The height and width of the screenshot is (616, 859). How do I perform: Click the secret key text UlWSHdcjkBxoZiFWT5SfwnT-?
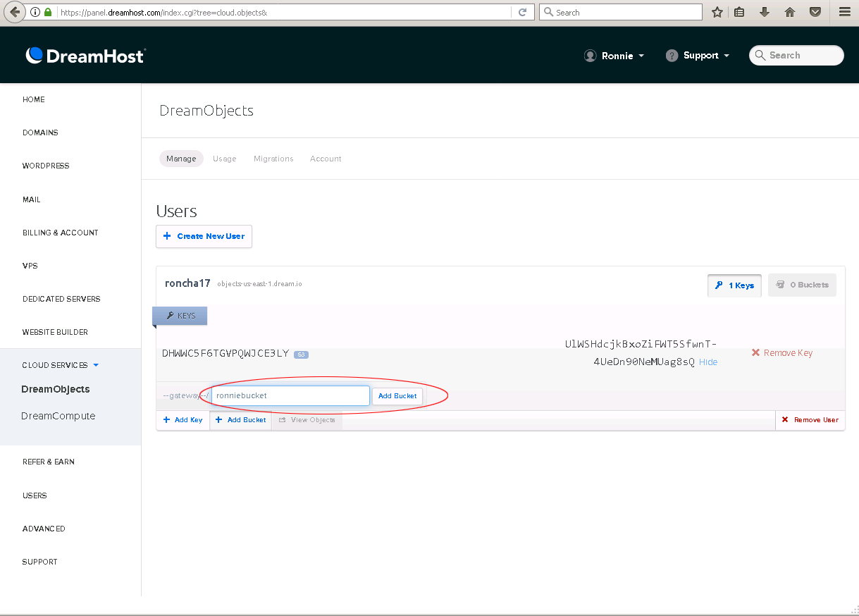pos(641,344)
